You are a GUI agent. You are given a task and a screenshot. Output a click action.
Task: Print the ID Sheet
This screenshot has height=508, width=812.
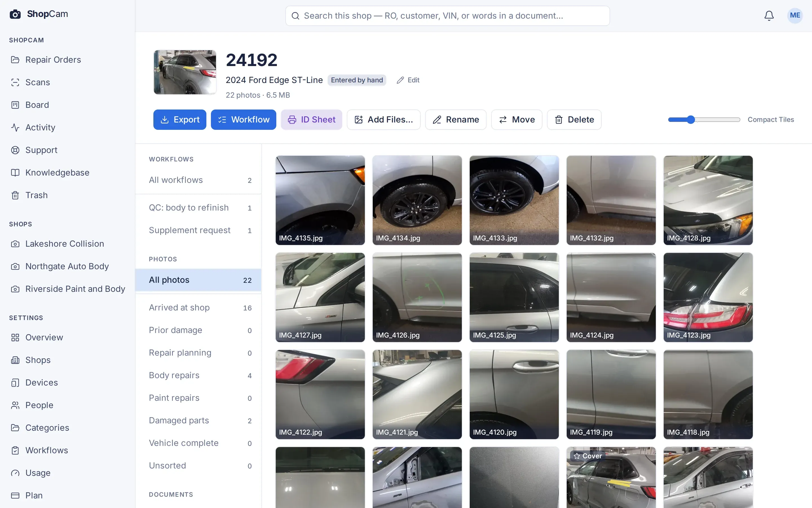point(311,120)
